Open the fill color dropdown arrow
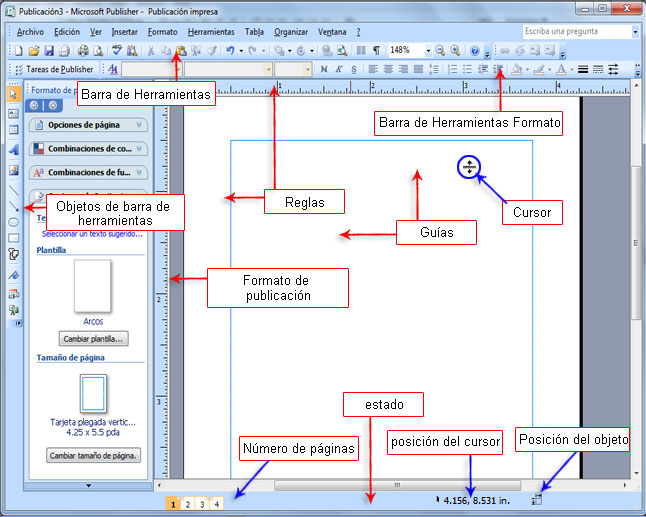The image size is (646, 517). tap(527, 70)
